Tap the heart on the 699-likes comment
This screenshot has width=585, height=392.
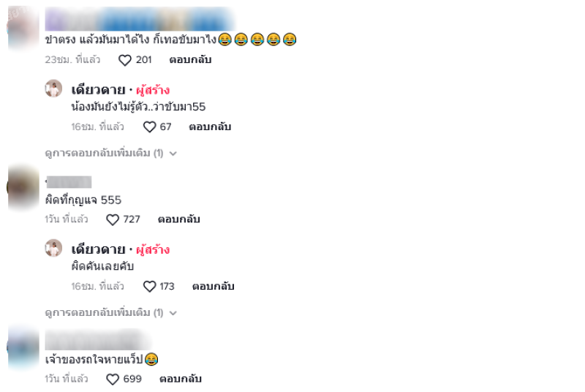pos(113,380)
